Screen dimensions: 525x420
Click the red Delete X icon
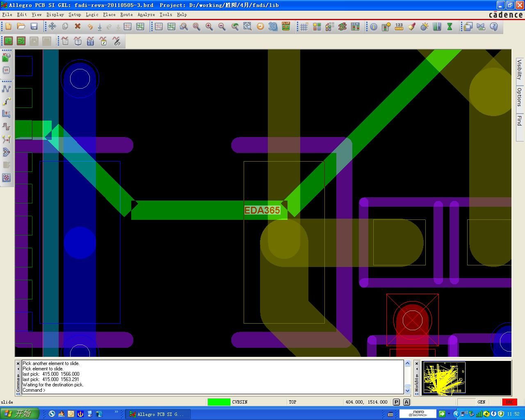coord(78,27)
